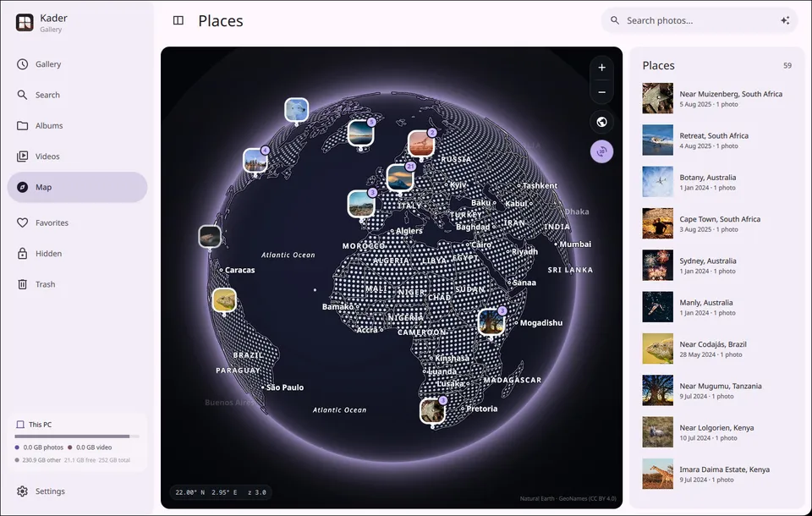
Task: Click the search magnifier icon in top bar
Action: click(615, 20)
